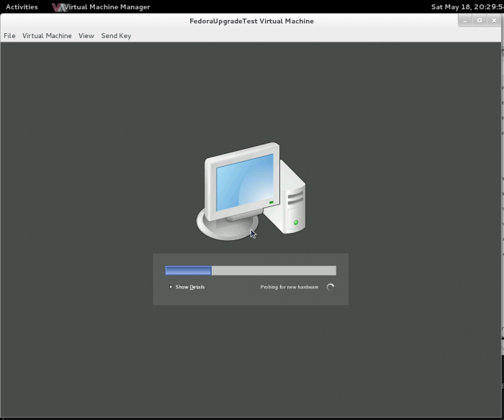Open the Activities overview
504x420 pixels.
tap(22, 7)
